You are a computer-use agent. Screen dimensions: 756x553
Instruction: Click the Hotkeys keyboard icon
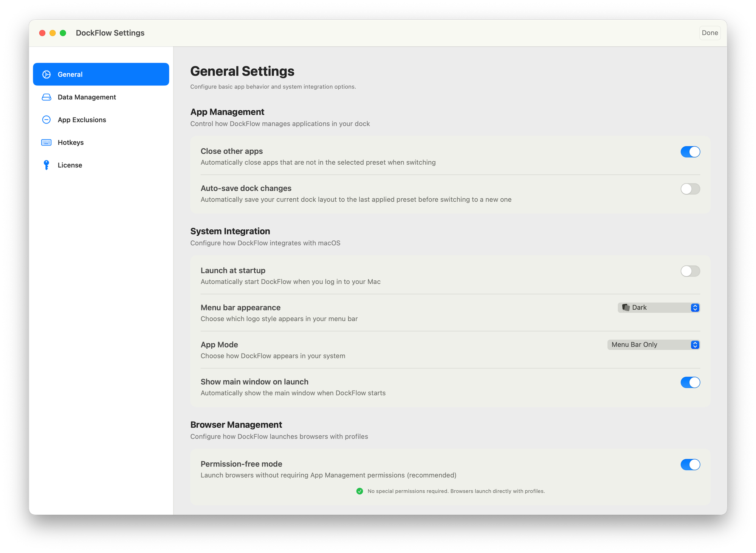[x=46, y=142]
